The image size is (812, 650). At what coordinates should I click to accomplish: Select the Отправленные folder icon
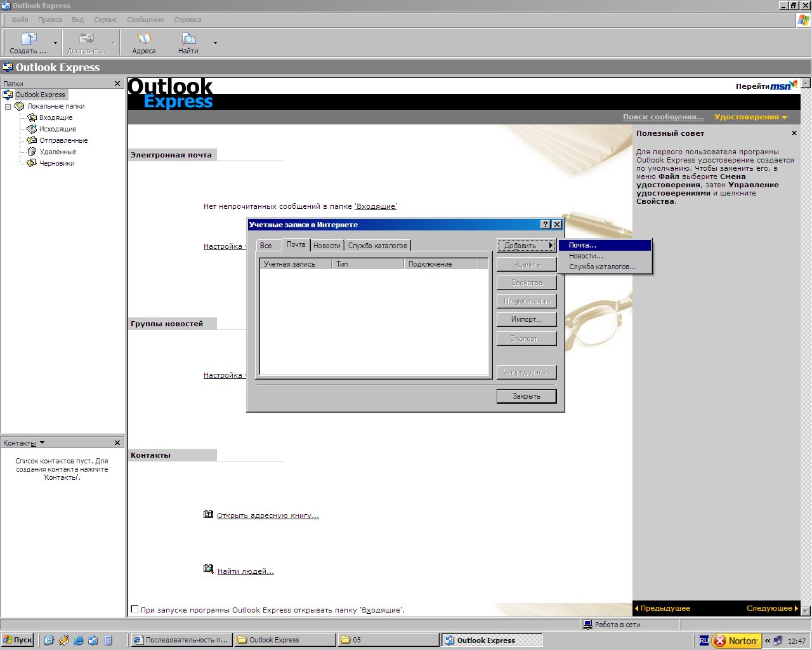(32, 140)
